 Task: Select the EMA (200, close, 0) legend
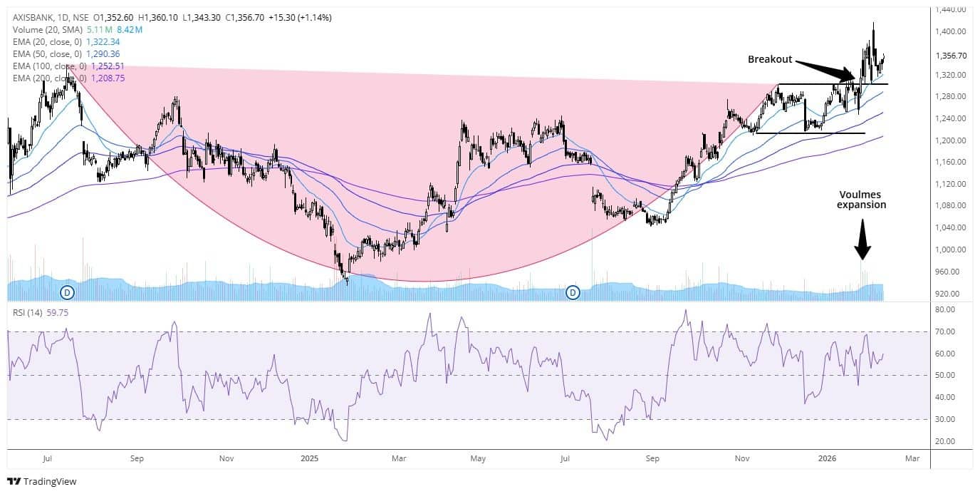coord(48,78)
